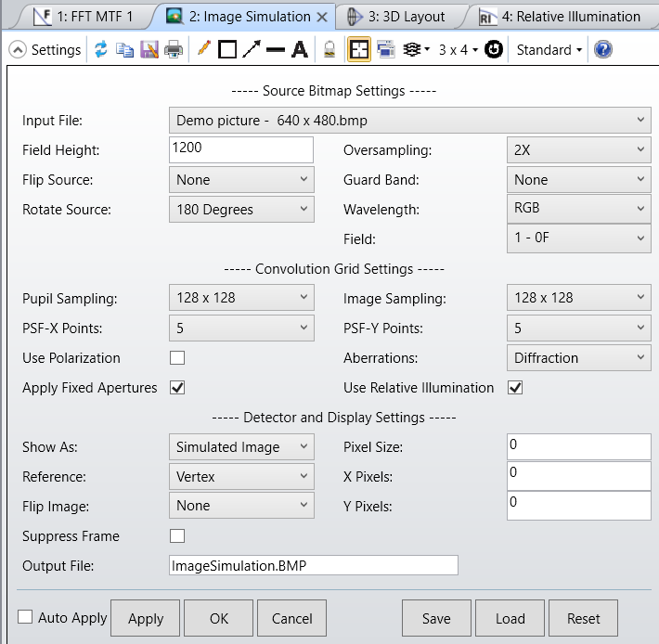The height and width of the screenshot is (644, 659).
Task: Click the save-as floppy disk icon
Action: (149, 49)
